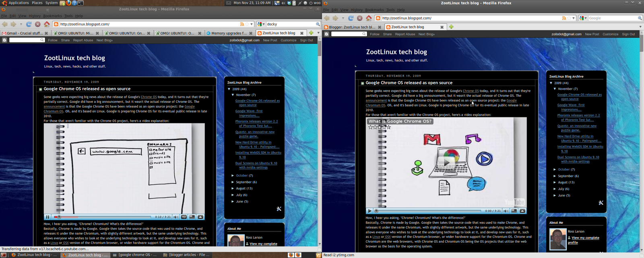
Task: Collapse November archive in right window
Action: (x=555, y=89)
